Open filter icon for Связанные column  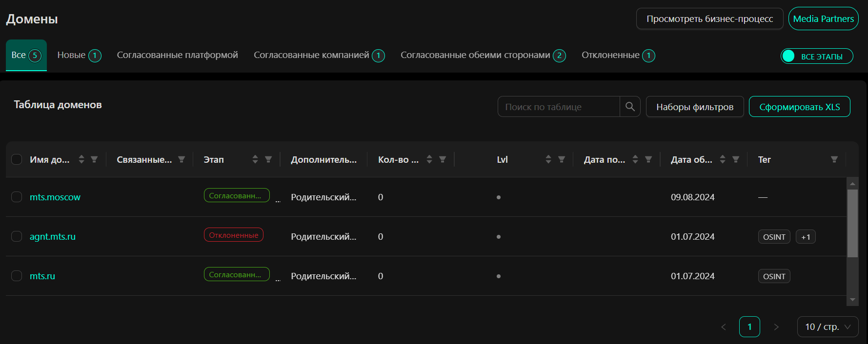point(182,159)
